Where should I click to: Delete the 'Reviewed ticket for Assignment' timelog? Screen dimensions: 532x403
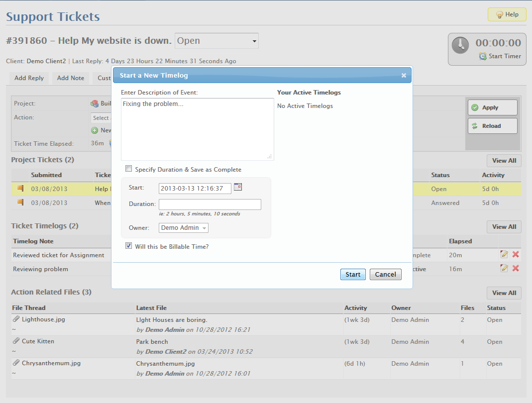click(516, 254)
